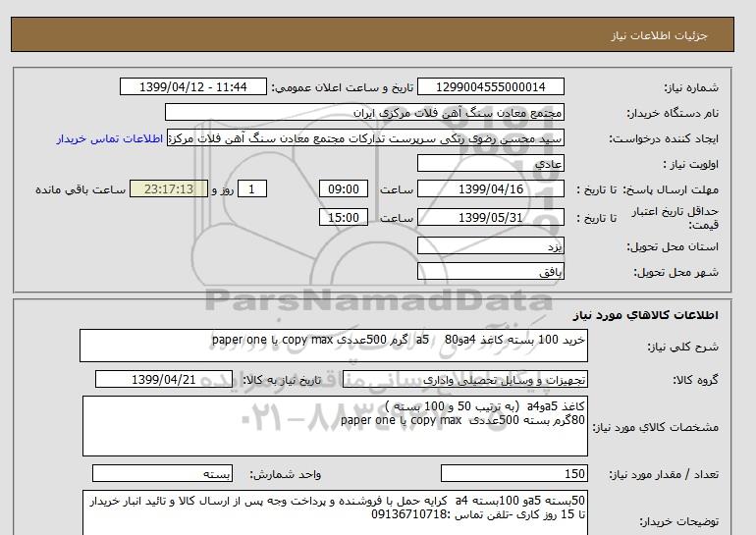
Task: Select the price validity time 15:00
Action: click(344, 217)
